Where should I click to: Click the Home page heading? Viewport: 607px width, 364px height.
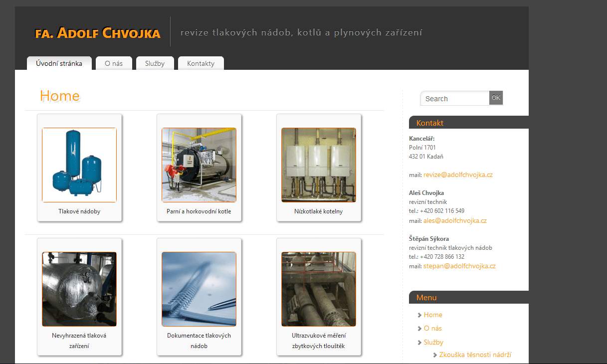pyautogui.click(x=60, y=96)
